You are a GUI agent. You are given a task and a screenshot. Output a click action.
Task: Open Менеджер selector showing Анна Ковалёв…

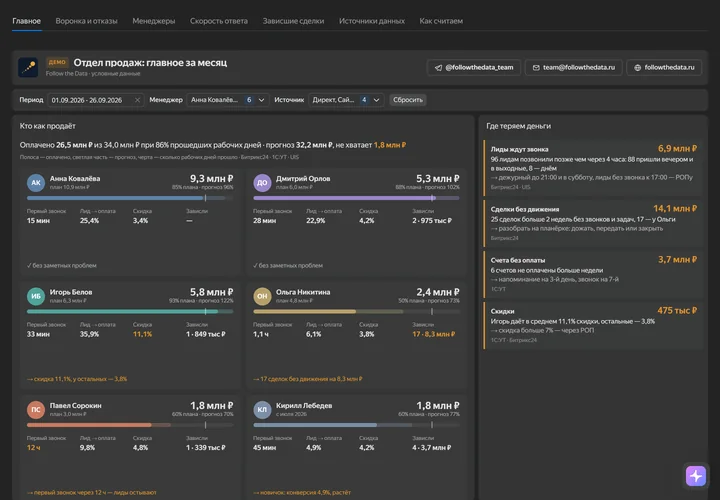pos(228,100)
